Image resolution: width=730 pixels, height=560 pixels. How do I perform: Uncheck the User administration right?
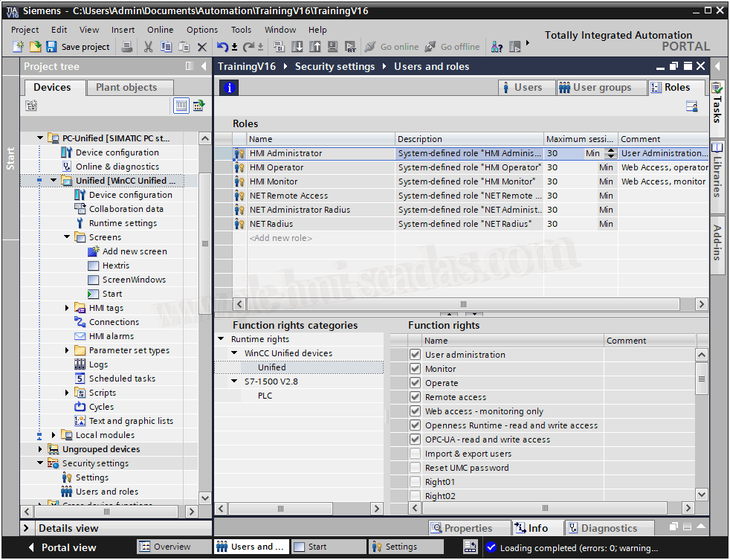point(416,355)
